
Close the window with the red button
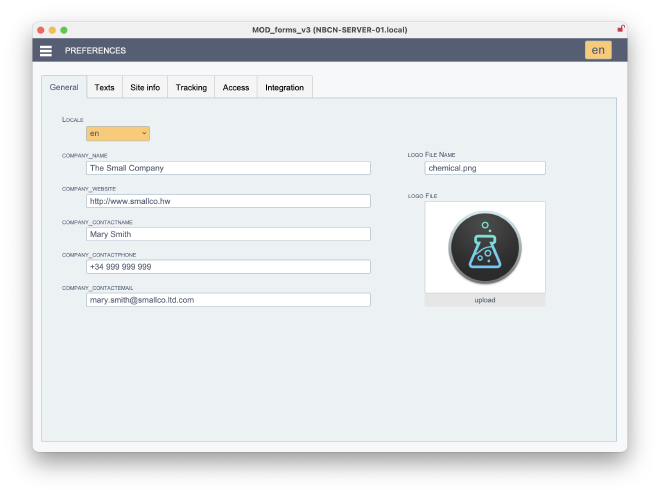(41, 30)
